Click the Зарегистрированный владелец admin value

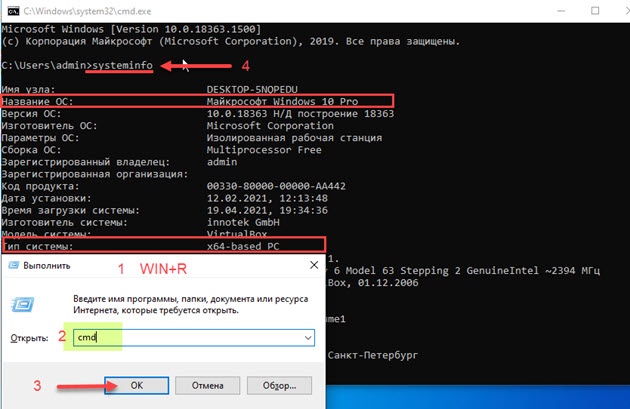tap(222, 162)
